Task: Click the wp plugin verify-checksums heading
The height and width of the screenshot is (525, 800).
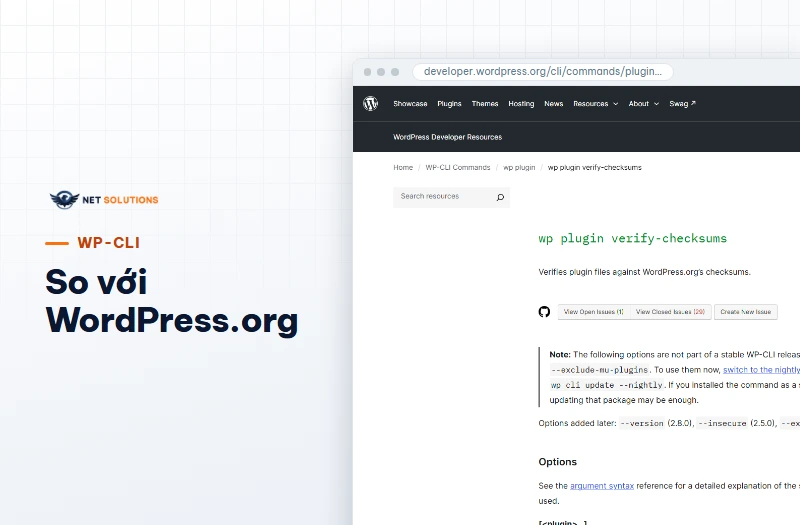Action: point(633,238)
